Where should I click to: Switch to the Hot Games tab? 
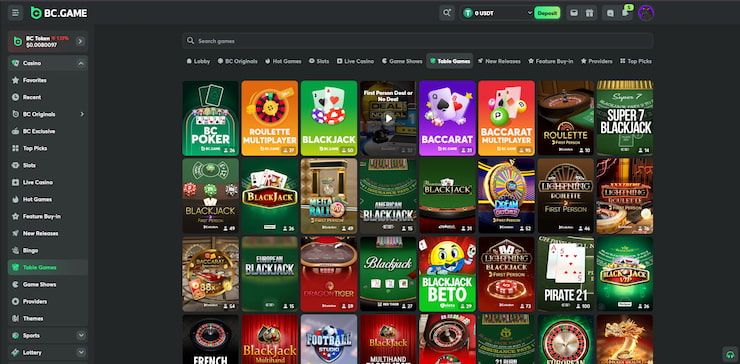(283, 61)
